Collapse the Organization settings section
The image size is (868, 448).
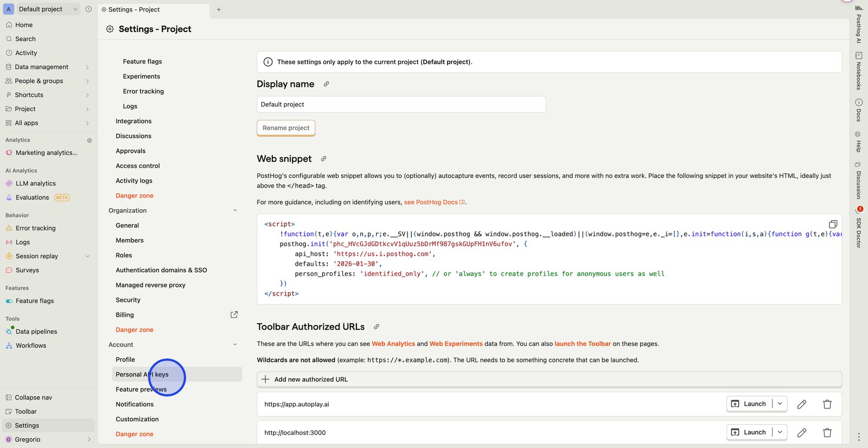[235, 210]
